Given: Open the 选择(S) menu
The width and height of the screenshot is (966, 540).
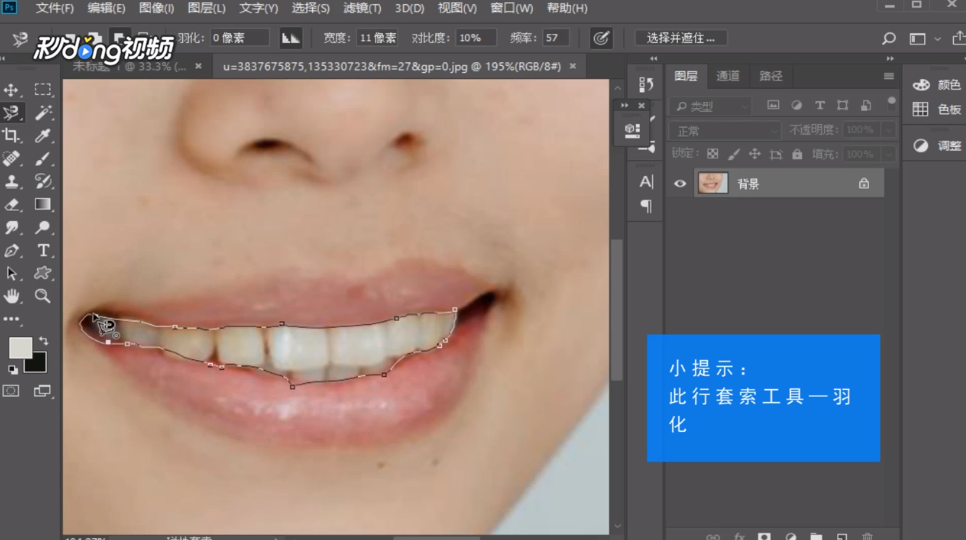Looking at the screenshot, I should pyautogui.click(x=310, y=9).
